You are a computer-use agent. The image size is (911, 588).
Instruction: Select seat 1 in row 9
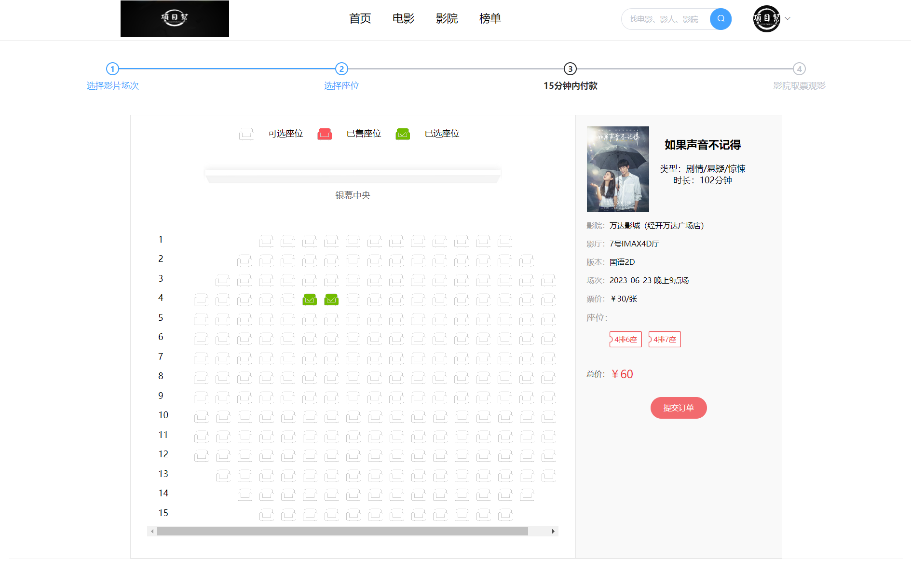click(x=201, y=397)
